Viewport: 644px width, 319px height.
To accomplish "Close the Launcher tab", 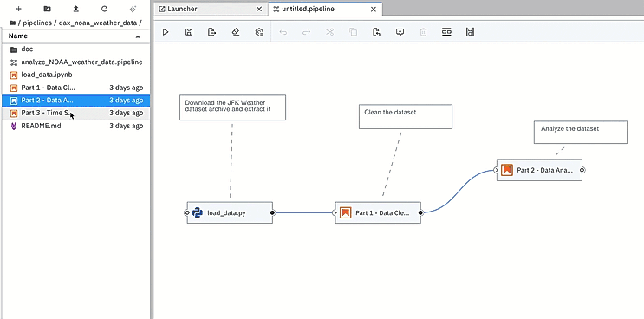I will [259, 9].
